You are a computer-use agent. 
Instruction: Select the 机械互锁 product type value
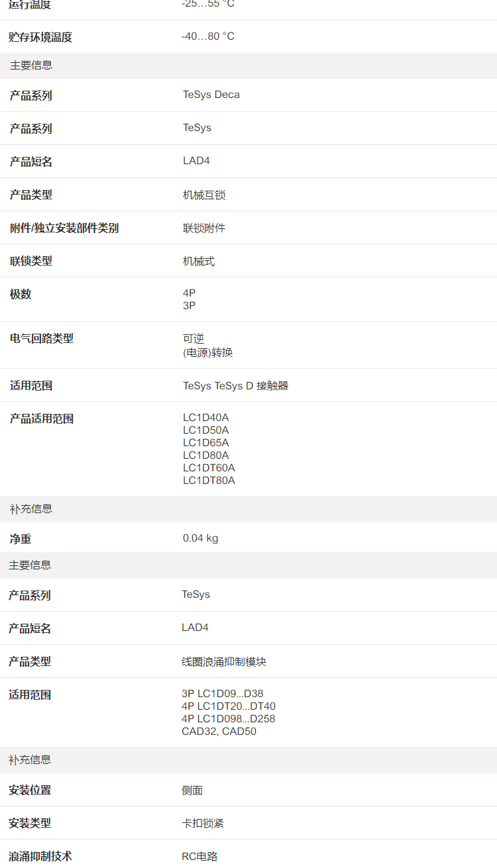coord(204,195)
